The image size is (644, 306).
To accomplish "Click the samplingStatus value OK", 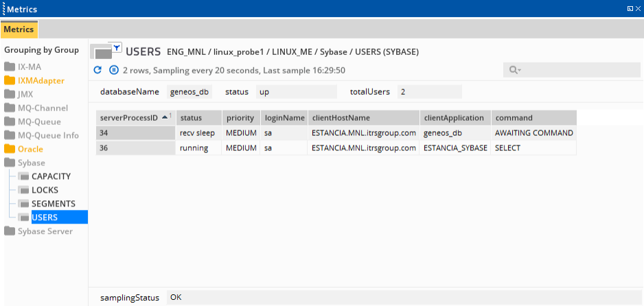I will pos(403,297).
